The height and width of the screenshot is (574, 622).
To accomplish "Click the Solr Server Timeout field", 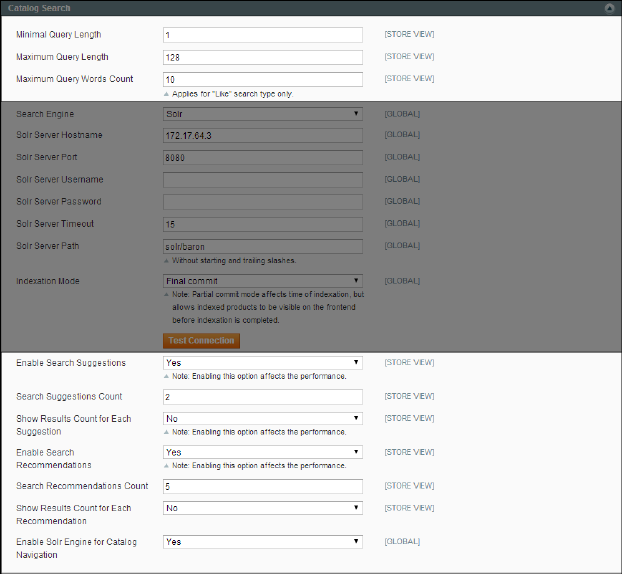I will click(x=262, y=224).
